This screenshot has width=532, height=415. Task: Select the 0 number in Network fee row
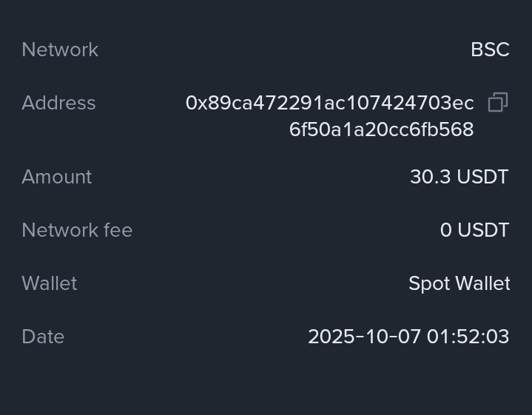click(445, 230)
